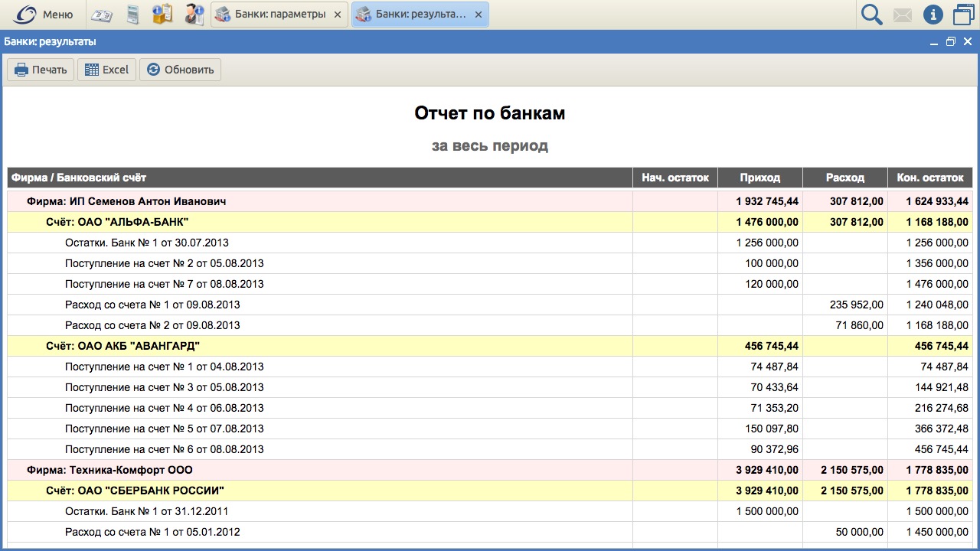This screenshot has height=551, width=980.
Task: Click the Печать button
Action: click(41, 70)
